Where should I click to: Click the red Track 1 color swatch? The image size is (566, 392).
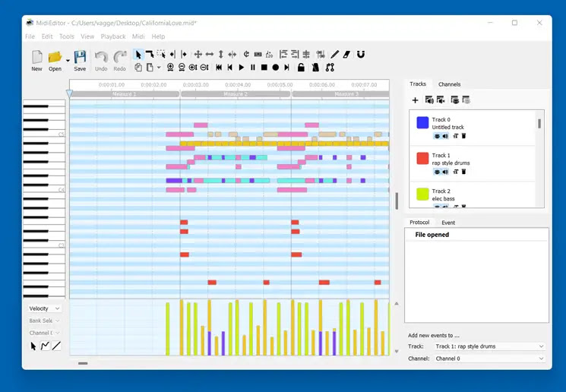point(422,159)
